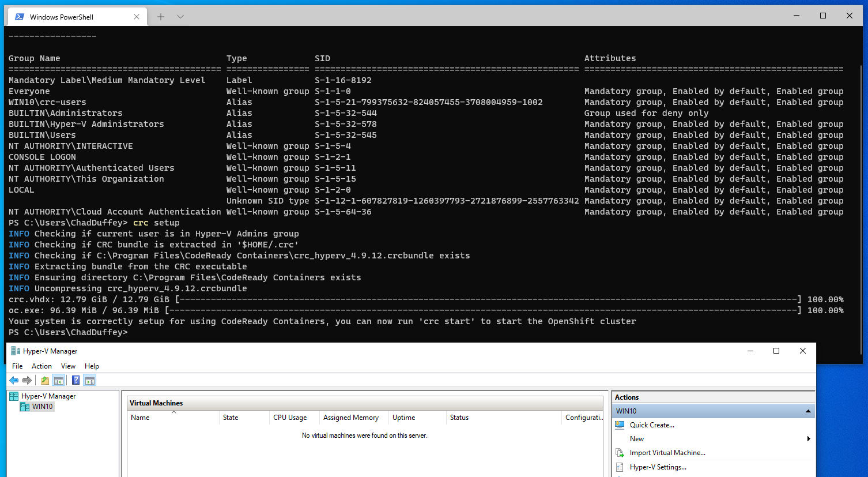Go back in Hyper-V Manager toolbar
The image size is (868, 477).
(14, 380)
